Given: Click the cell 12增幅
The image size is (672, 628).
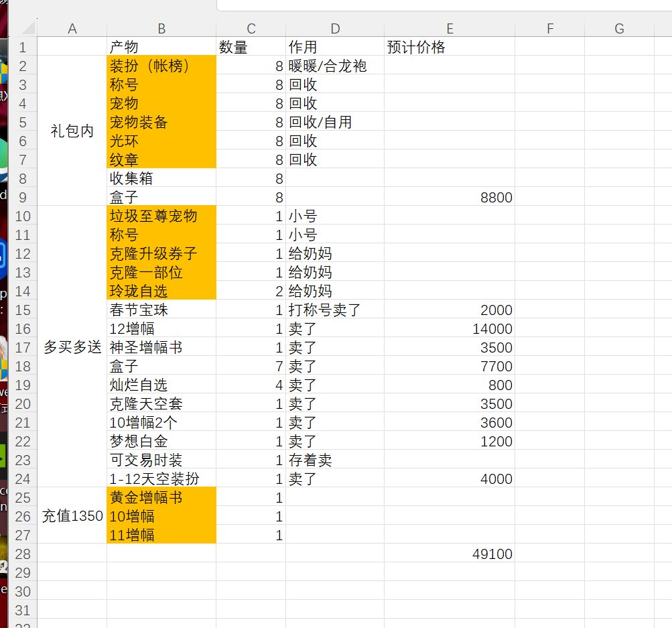Looking at the screenshot, I should coord(161,328).
